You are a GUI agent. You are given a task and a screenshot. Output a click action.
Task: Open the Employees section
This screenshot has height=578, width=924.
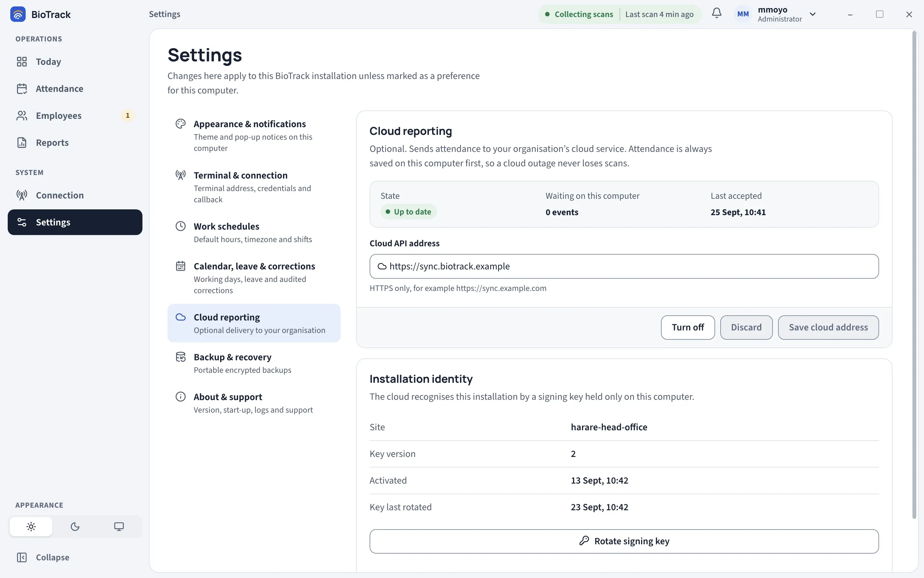pos(75,116)
